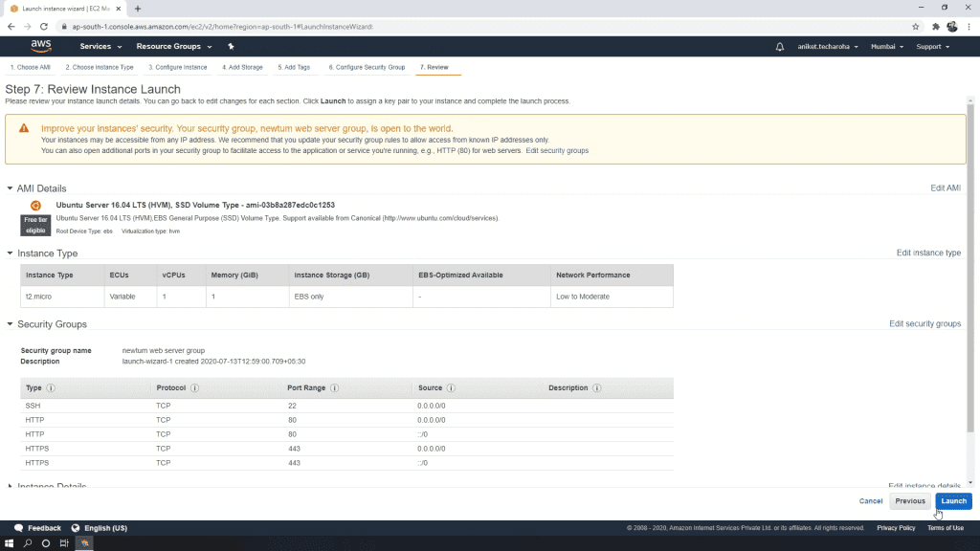980x551 pixels.
Task: Open the browser extensions puzzle icon
Action: coord(936,26)
